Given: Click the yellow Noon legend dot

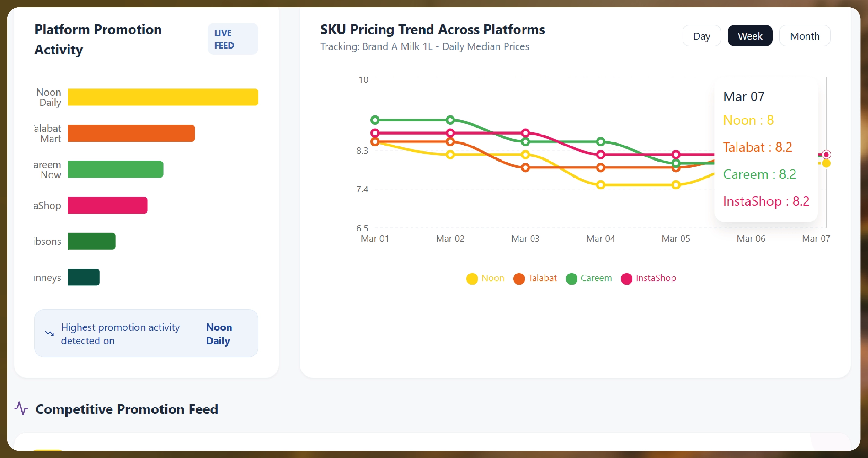Looking at the screenshot, I should 472,278.
